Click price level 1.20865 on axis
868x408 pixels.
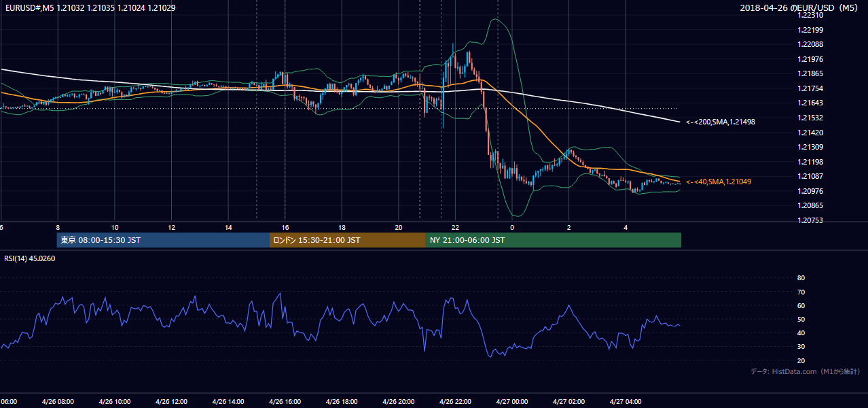click(x=810, y=205)
